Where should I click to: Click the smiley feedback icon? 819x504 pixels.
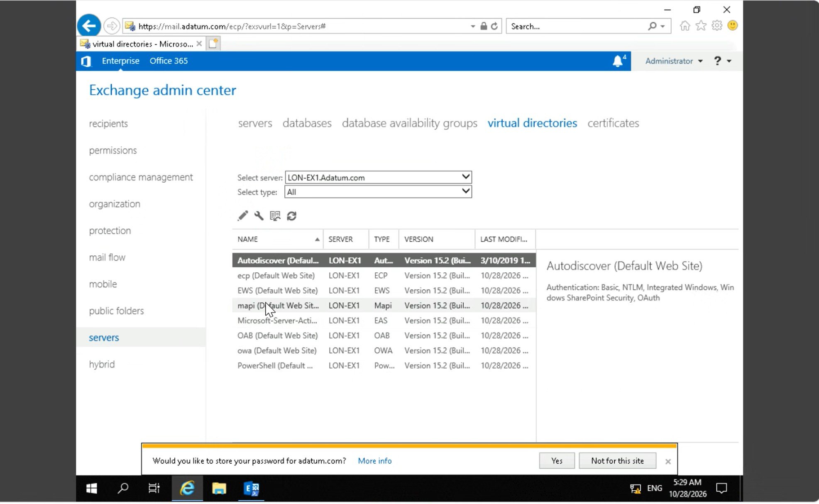pos(733,26)
